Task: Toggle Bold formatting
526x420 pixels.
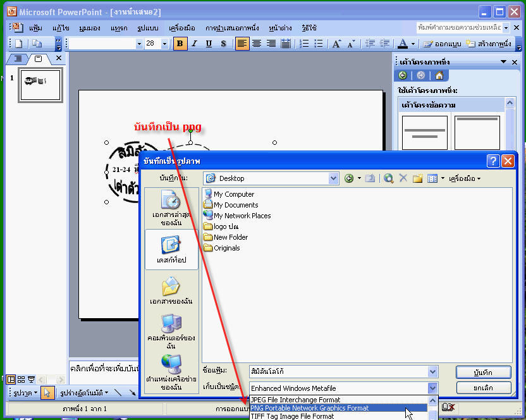Action: (x=180, y=44)
